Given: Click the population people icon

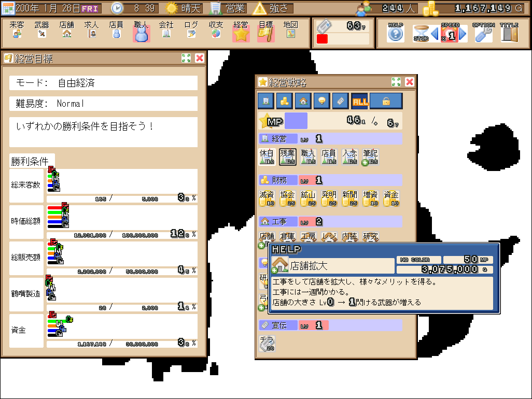Looking at the screenshot, I should click(363, 8).
